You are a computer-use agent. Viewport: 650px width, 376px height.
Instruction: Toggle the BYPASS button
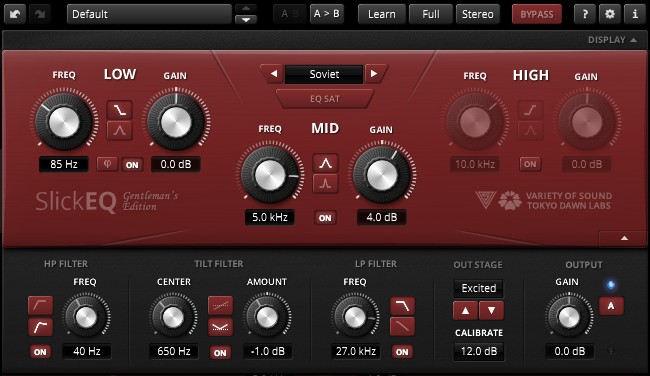[537, 14]
